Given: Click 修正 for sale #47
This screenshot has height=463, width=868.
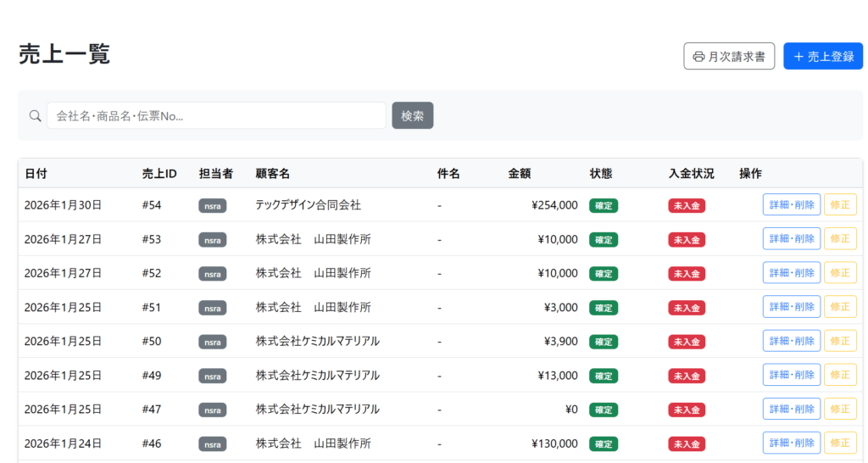Looking at the screenshot, I should click(840, 409).
